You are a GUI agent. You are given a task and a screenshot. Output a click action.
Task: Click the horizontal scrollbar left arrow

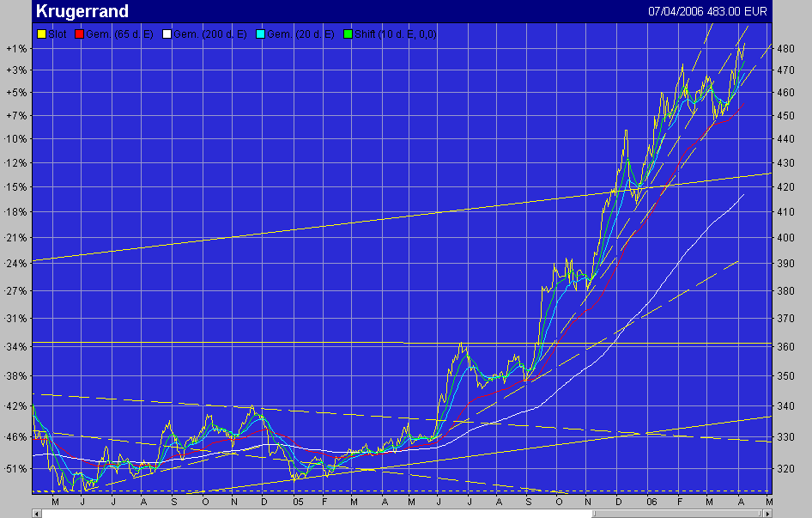click(x=36, y=514)
